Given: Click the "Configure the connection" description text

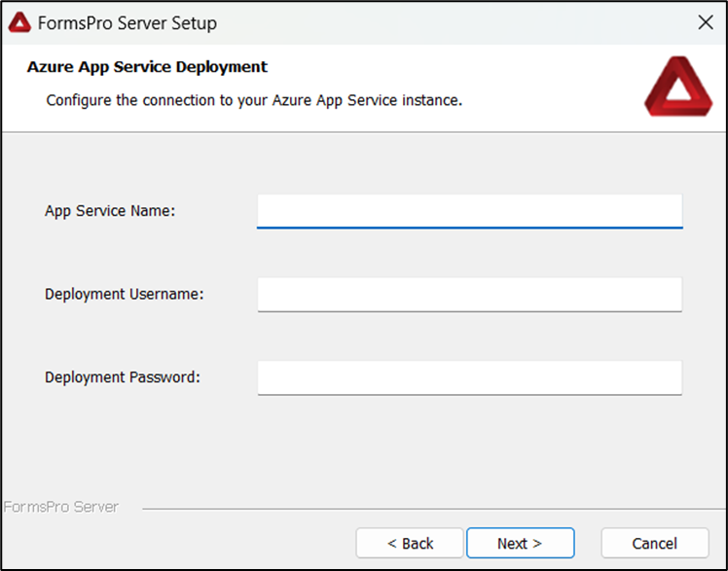Looking at the screenshot, I should (x=254, y=100).
